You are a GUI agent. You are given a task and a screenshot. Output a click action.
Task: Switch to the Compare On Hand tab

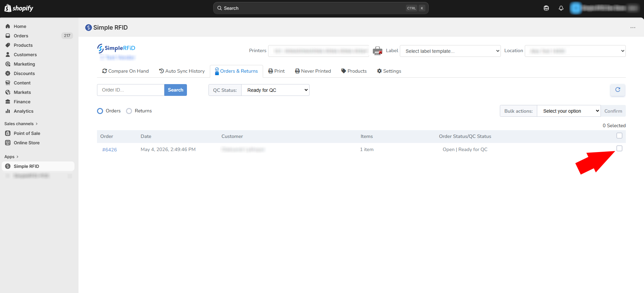125,71
